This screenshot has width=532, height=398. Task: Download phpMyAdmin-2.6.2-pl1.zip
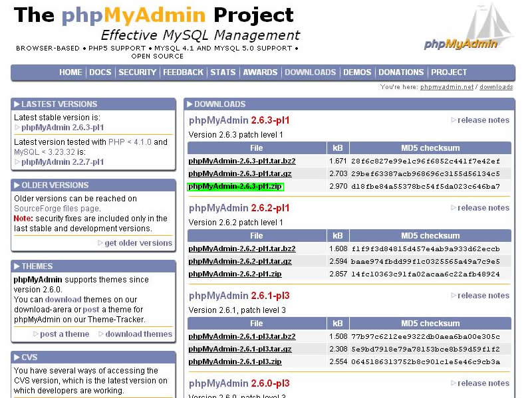[x=235, y=274]
